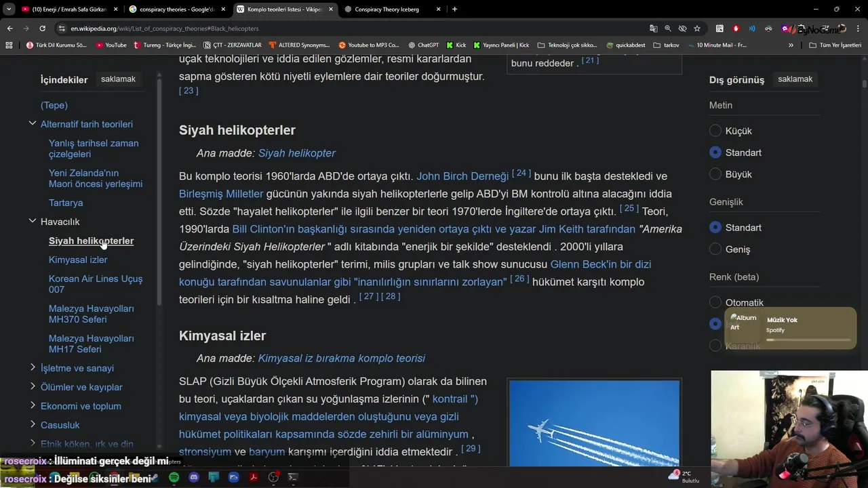Go to Tartarya in contents
868x488 pixels.
[66, 203]
